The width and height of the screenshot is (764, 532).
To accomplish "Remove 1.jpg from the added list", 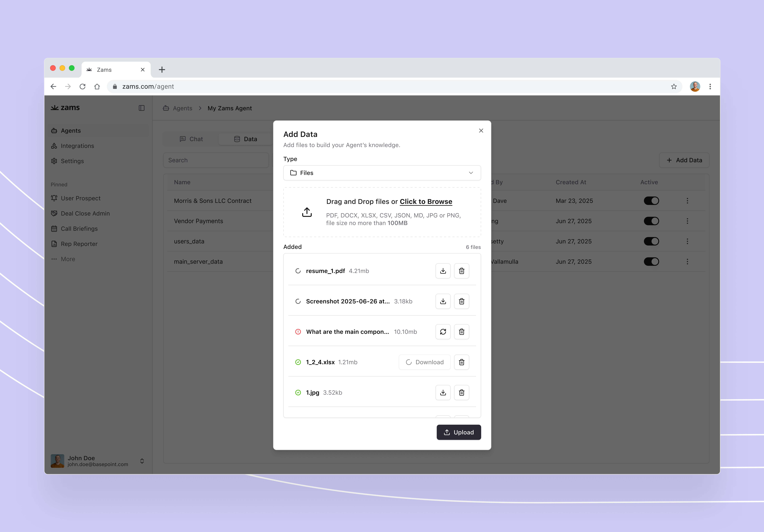I will [x=461, y=393].
